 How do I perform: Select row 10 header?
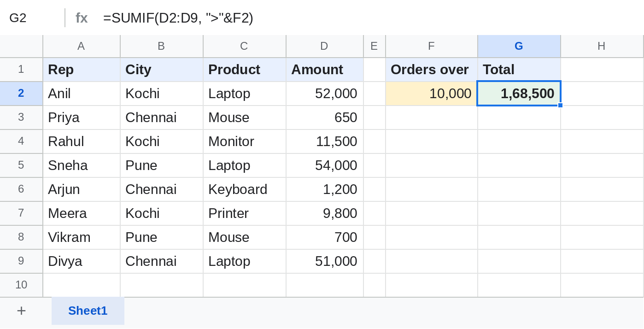[x=21, y=285]
